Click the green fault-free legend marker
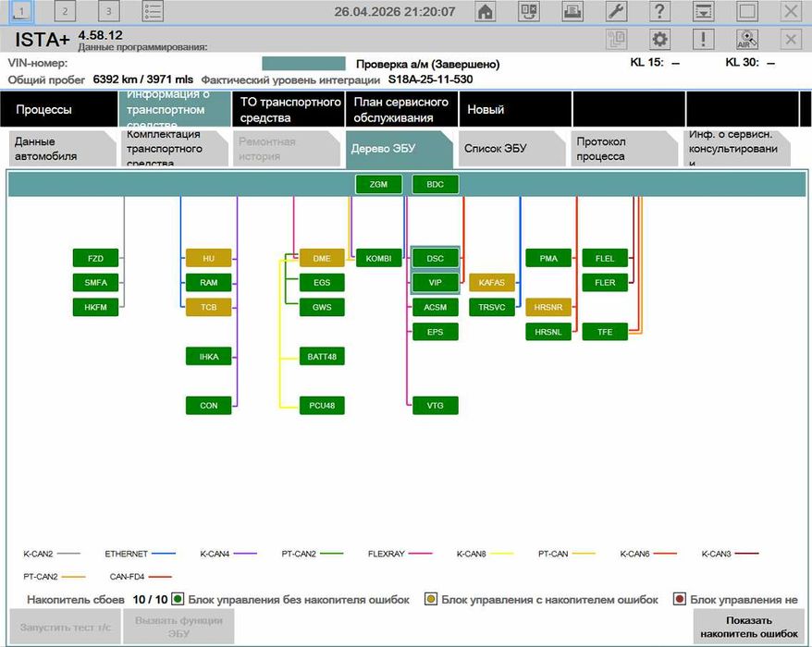 178,599
